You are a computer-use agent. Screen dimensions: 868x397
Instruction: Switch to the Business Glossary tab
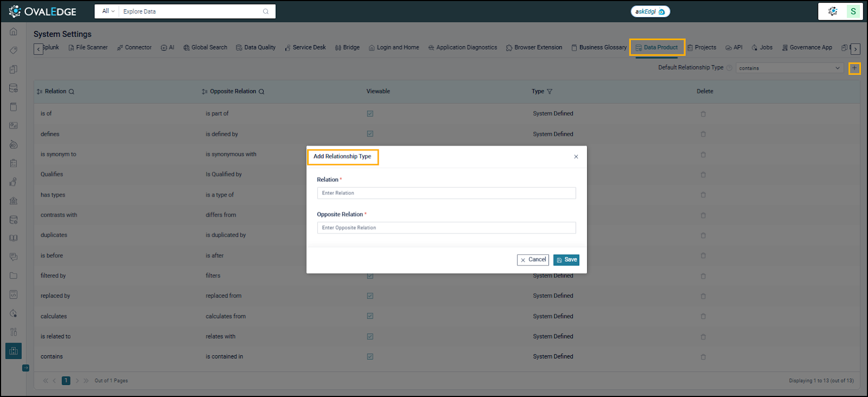coord(599,48)
